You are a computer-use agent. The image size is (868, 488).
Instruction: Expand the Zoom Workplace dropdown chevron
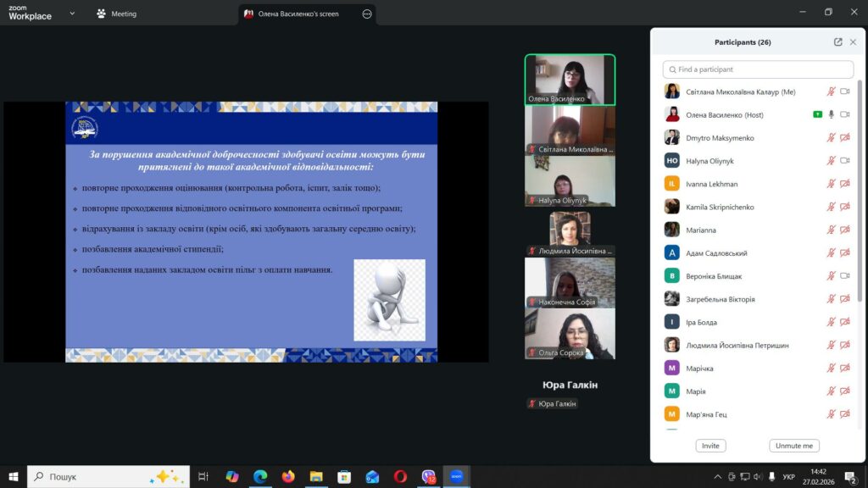pyautogui.click(x=72, y=14)
